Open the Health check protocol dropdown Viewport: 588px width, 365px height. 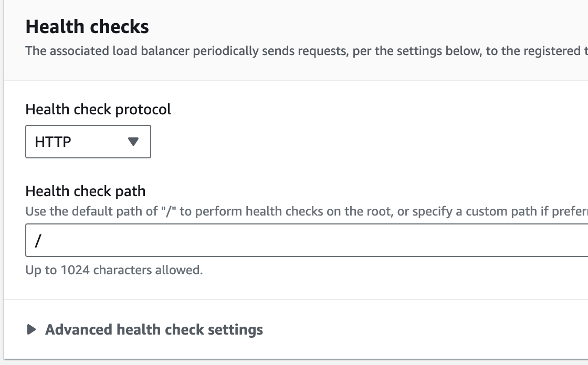88,142
